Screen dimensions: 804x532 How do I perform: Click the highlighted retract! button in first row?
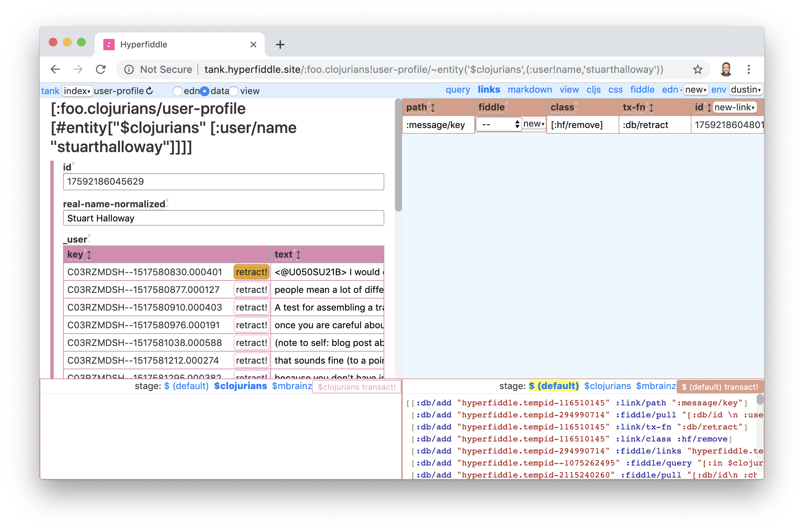point(251,272)
